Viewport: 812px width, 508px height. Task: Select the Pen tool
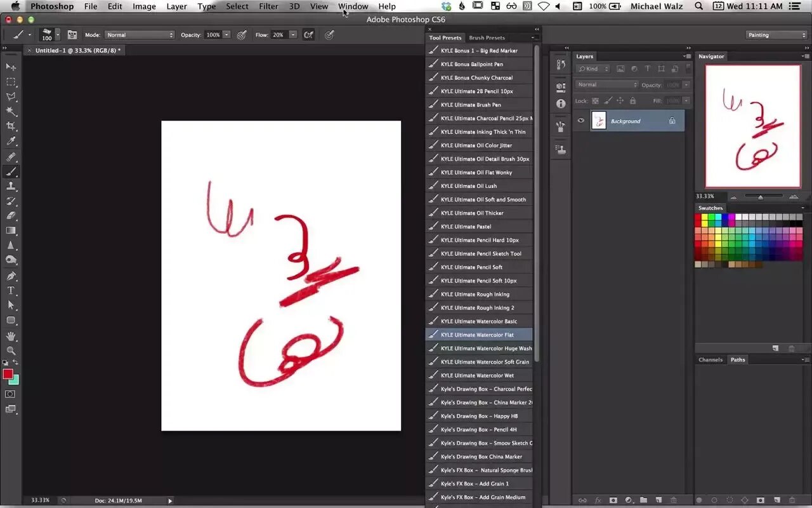pyautogui.click(x=11, y=276)
